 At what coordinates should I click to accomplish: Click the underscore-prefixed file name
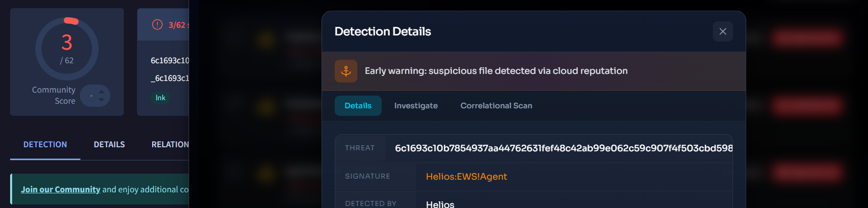(x=170, y=78)
